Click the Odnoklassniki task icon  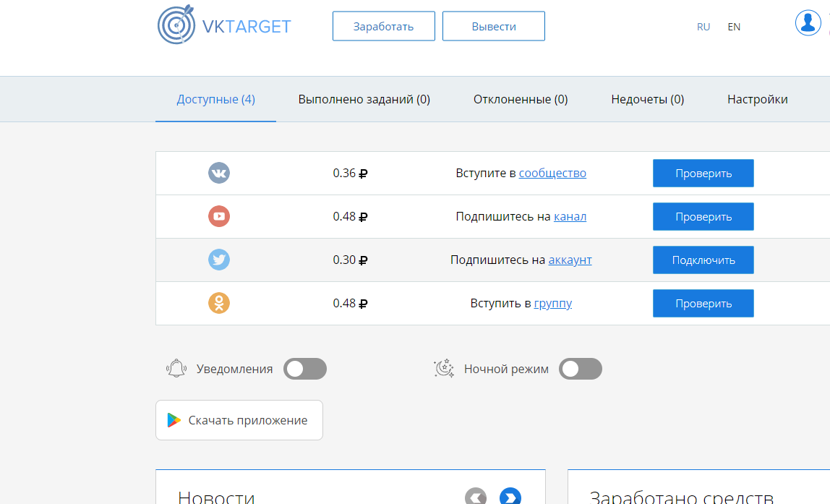click(219, 304)
